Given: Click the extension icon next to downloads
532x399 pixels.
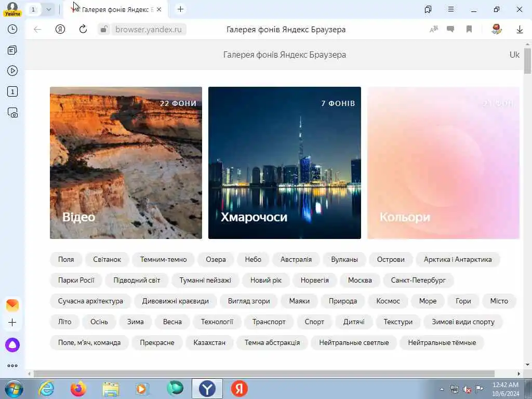Looking at the screenshot, I should [497, 29].
